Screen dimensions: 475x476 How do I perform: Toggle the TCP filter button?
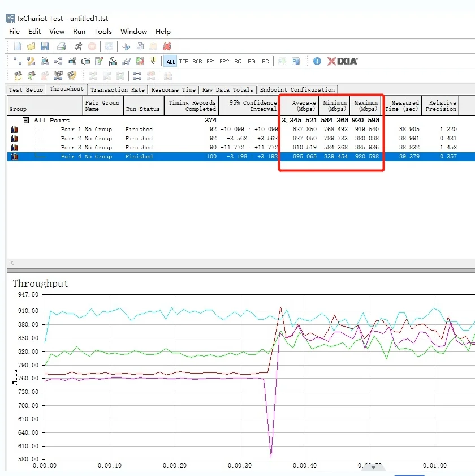click(184, 62)
